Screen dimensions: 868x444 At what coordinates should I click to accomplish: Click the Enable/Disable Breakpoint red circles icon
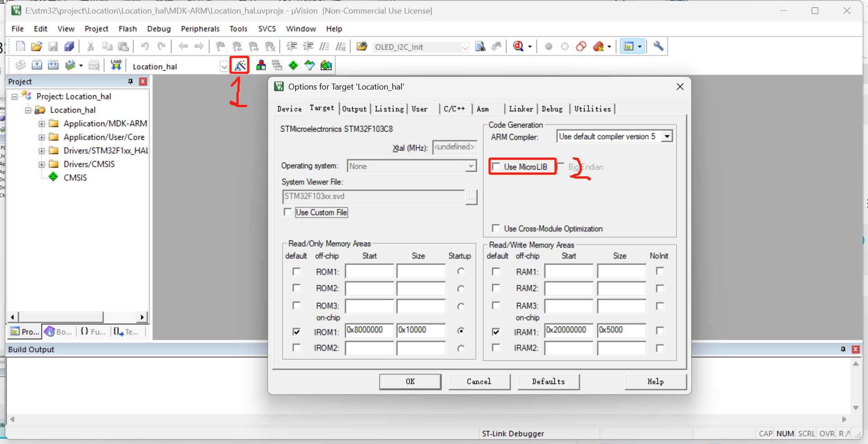pyautogui.click(x=581, y=47)
